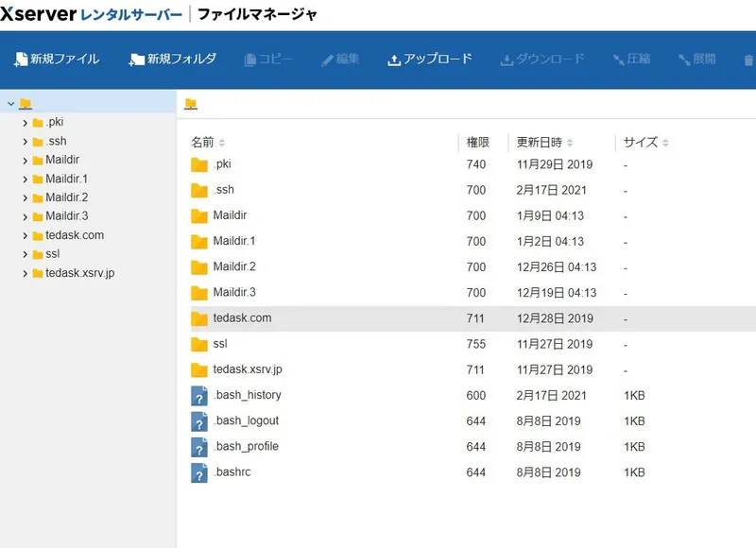Sort file list by 更新日時 column
The width and height of the screenshot is (756, 548).
click(544, 142)
